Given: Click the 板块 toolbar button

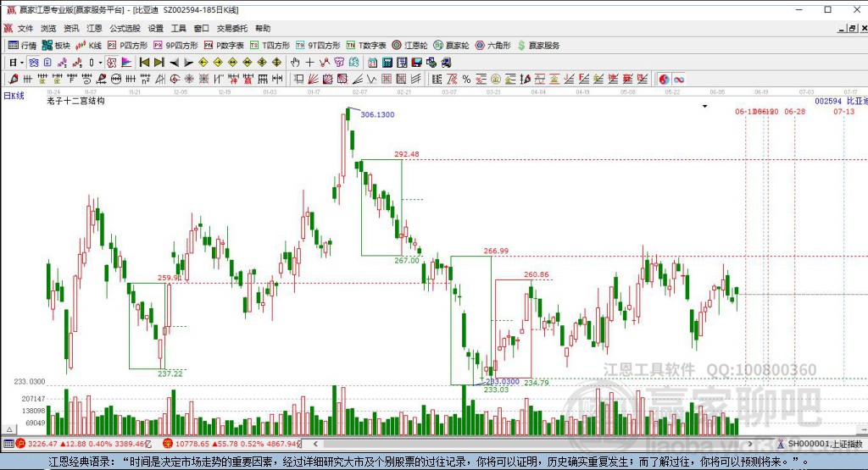Looking at the screenshot, I should tap(56, 46).
